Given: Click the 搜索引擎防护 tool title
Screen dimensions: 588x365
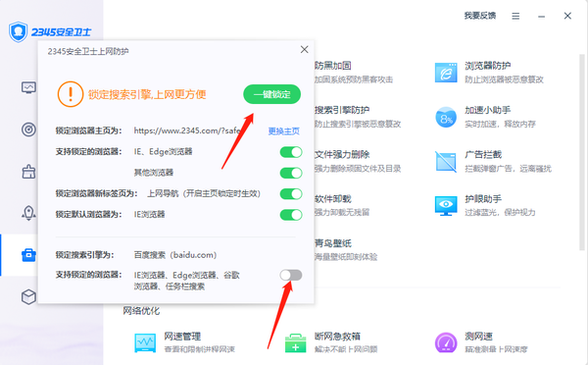Looking at the screenshot, I should tap(342, 110).
